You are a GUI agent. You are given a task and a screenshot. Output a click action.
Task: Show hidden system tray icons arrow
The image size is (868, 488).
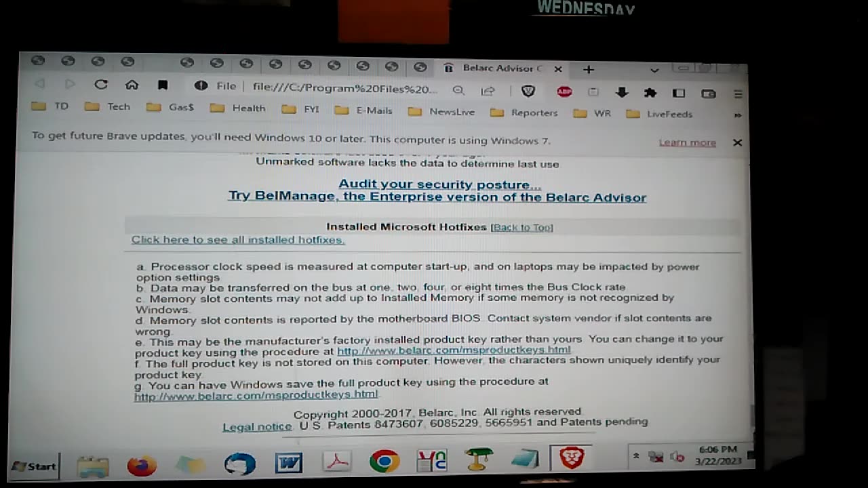pos(636,456)
